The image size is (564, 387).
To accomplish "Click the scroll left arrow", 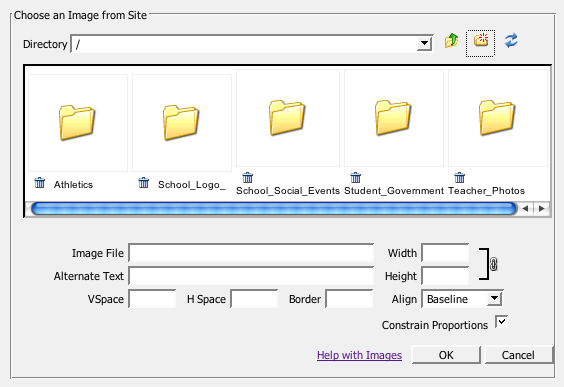I will pos(526,209).
